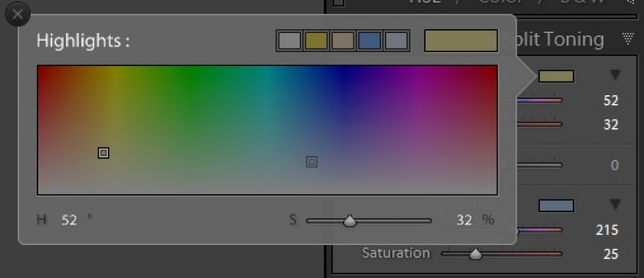This screenshot has height=278, width=644.
Task: Open the Shadows color swatch in Split Toning
Action: (x=556, y=206)
